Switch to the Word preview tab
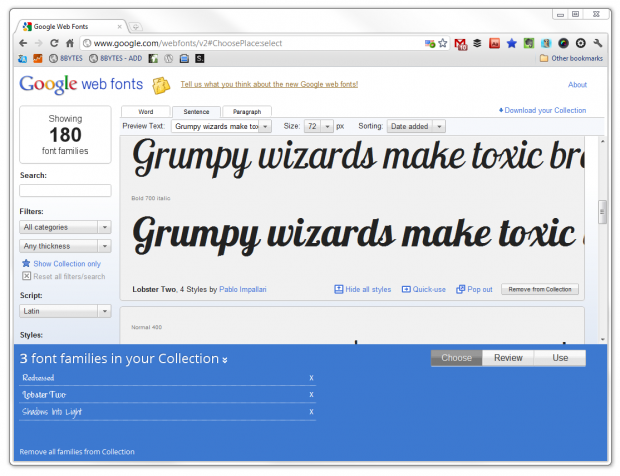 click(x=146, y=111)
